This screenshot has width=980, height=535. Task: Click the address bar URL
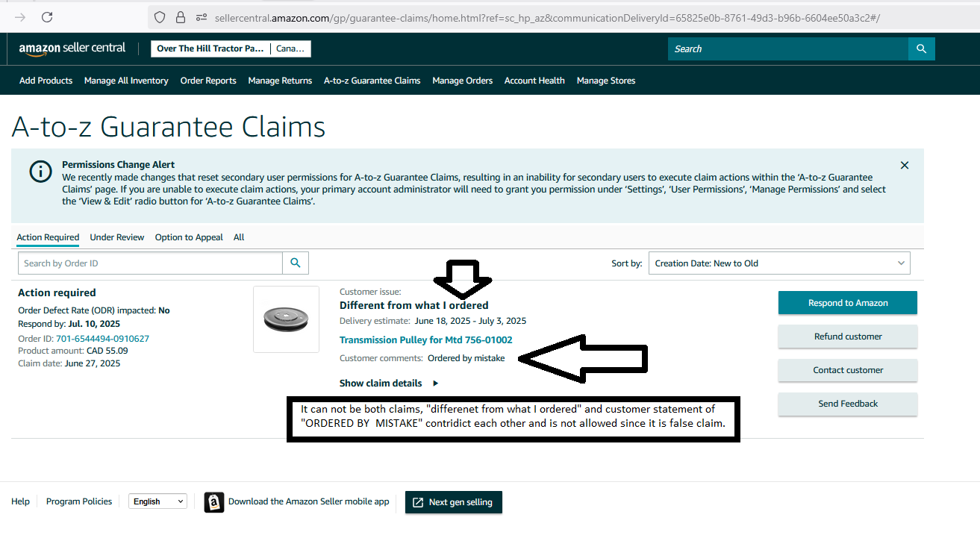(x=546, y=17)
